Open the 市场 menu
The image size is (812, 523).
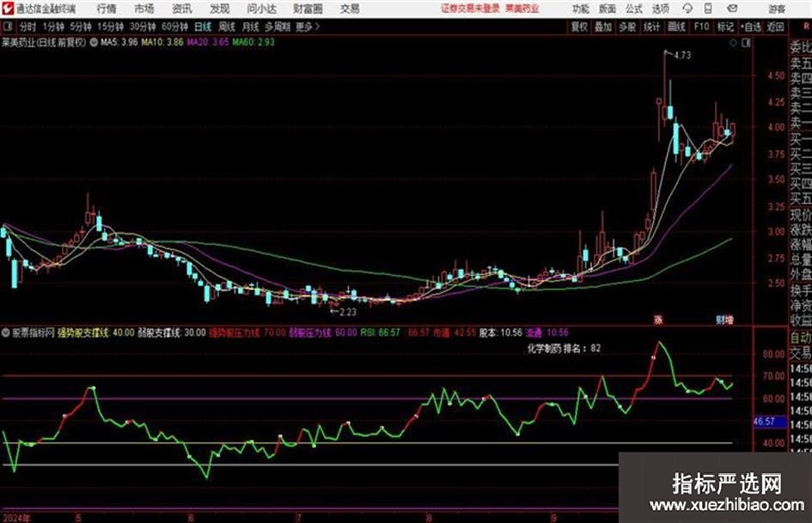[144, 9]
